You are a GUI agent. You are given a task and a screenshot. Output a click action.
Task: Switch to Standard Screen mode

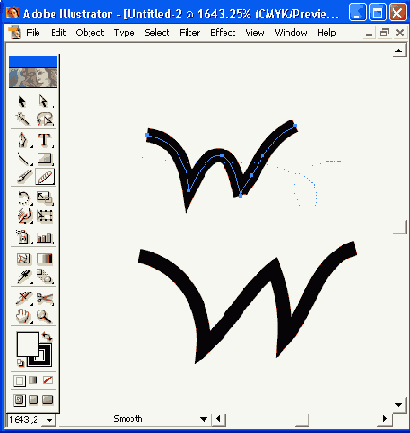click(19, 400)
